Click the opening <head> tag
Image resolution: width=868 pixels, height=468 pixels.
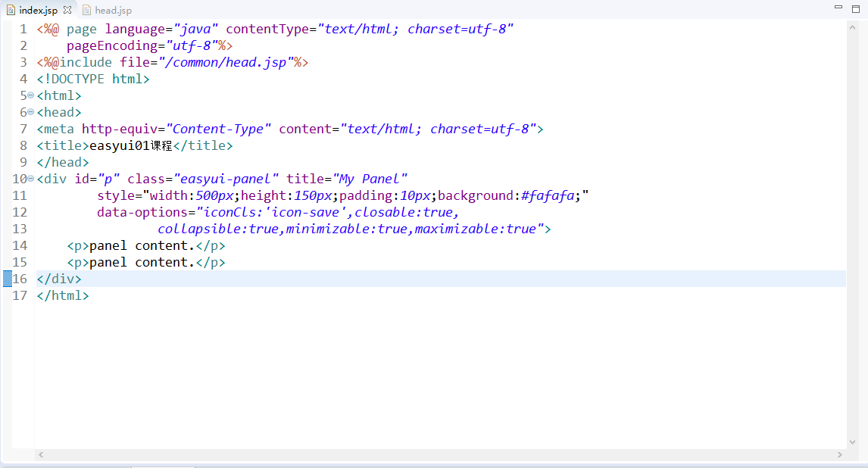(59, 112)
